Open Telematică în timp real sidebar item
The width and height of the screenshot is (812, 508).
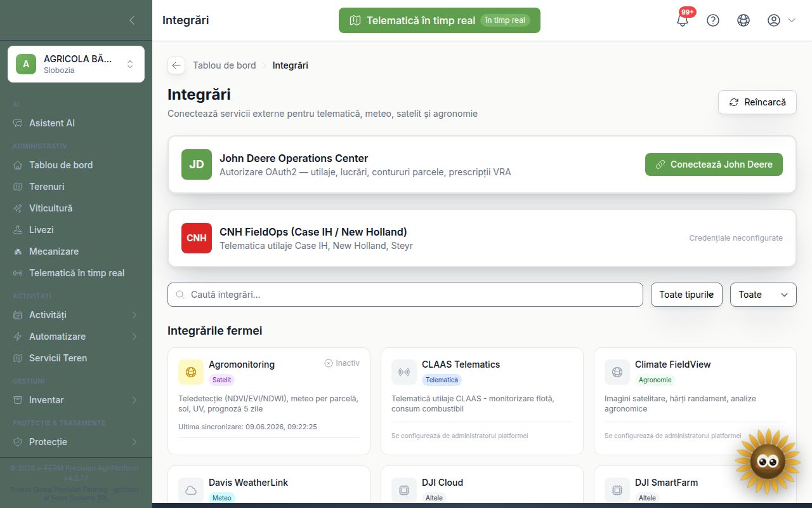pos(76,273)
